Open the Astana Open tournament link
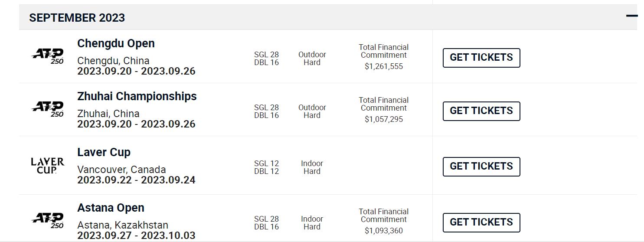644x242 pixels. point(111,208)
